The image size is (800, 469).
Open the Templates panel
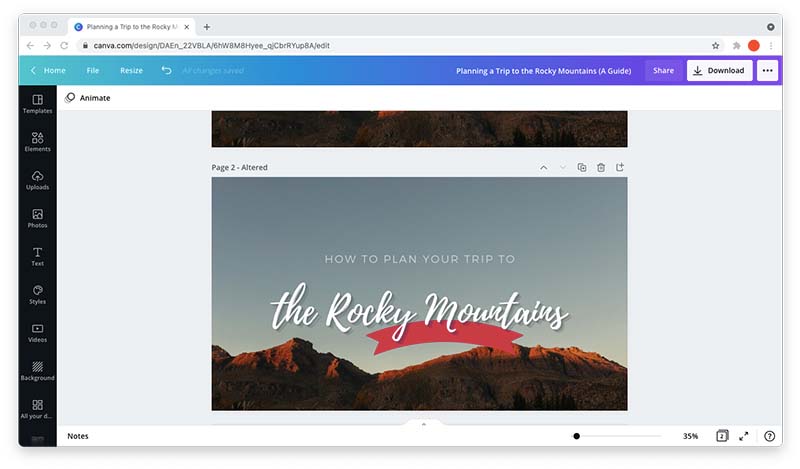(x=37, y=104)
